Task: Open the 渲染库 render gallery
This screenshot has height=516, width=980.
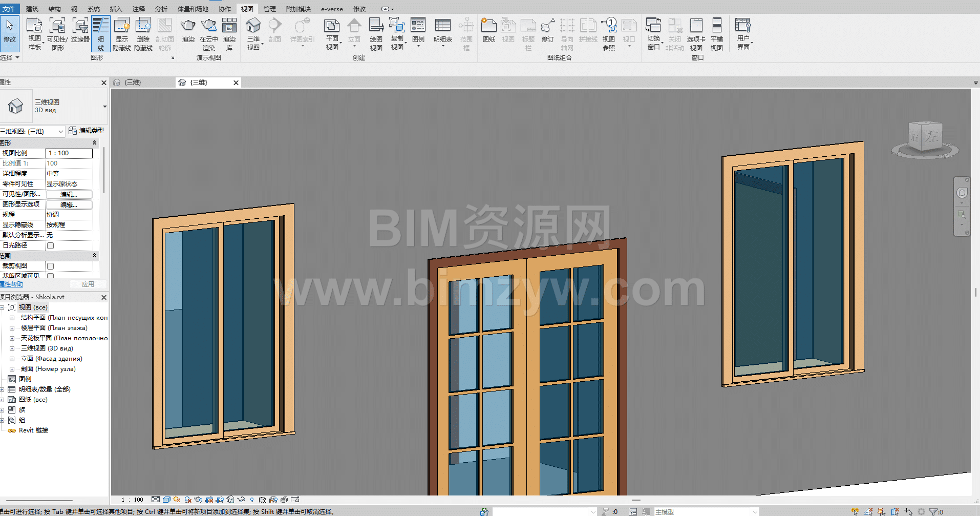Action: (229, 34)
